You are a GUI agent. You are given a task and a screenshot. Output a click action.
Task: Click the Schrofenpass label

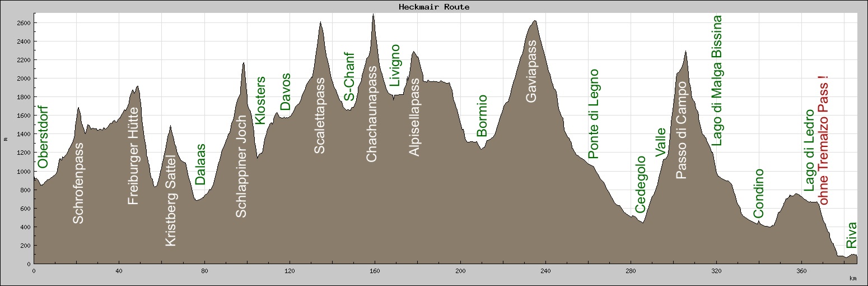click(78, 183)
